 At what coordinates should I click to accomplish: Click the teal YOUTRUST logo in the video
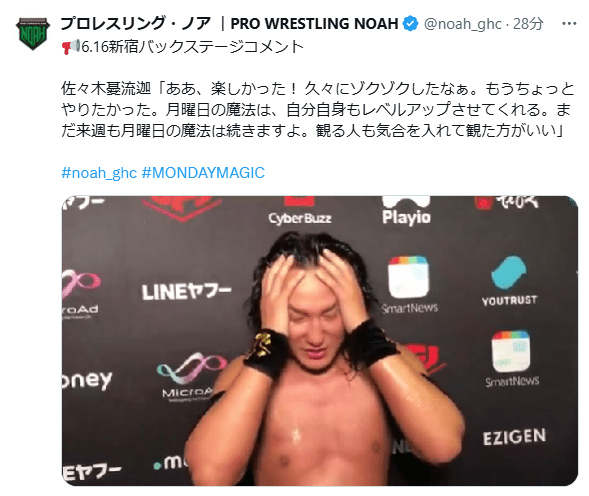pyautogui.click(x=509, y=273)
